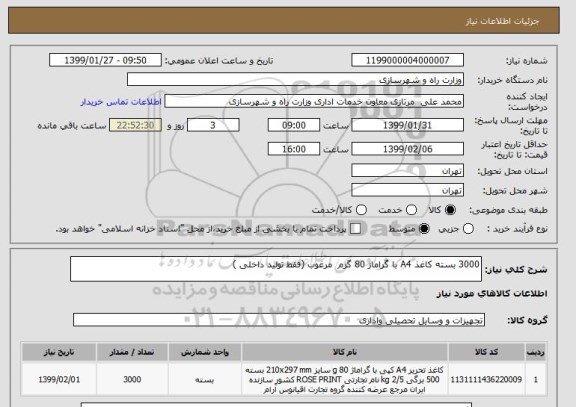576x407 pixels.
Task: Click the گروه کالا label
Action: point(527,320)
